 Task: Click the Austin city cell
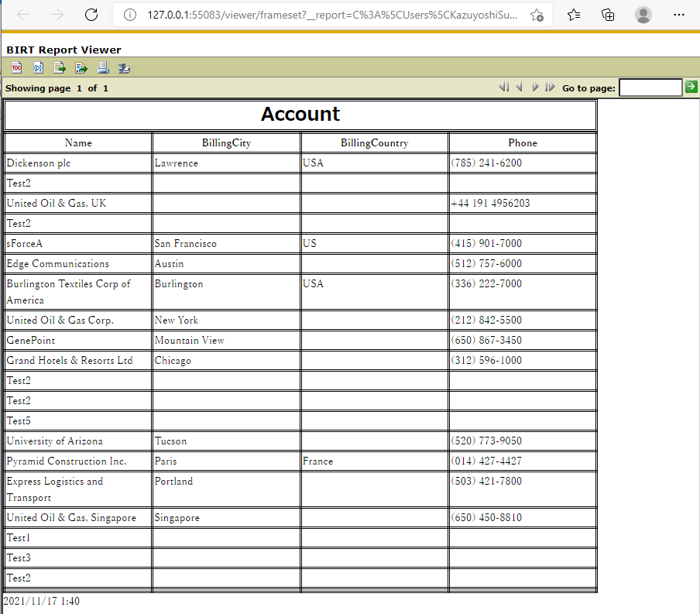coord(226,263)
